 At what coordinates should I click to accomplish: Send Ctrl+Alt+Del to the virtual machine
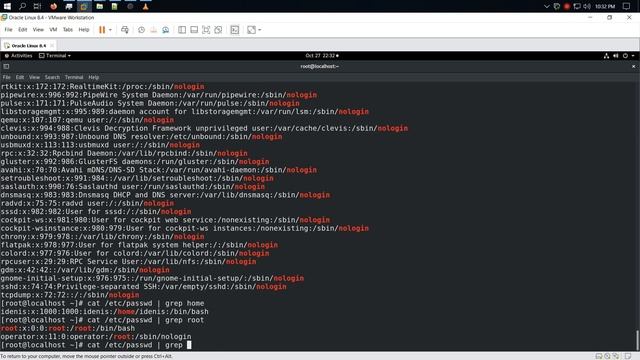click(x=125, y=30)
